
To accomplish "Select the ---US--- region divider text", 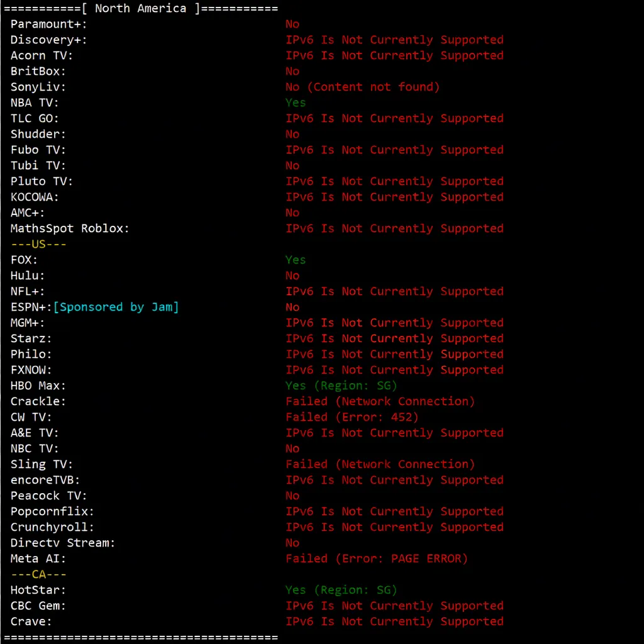I will click(x=38, y=245).
